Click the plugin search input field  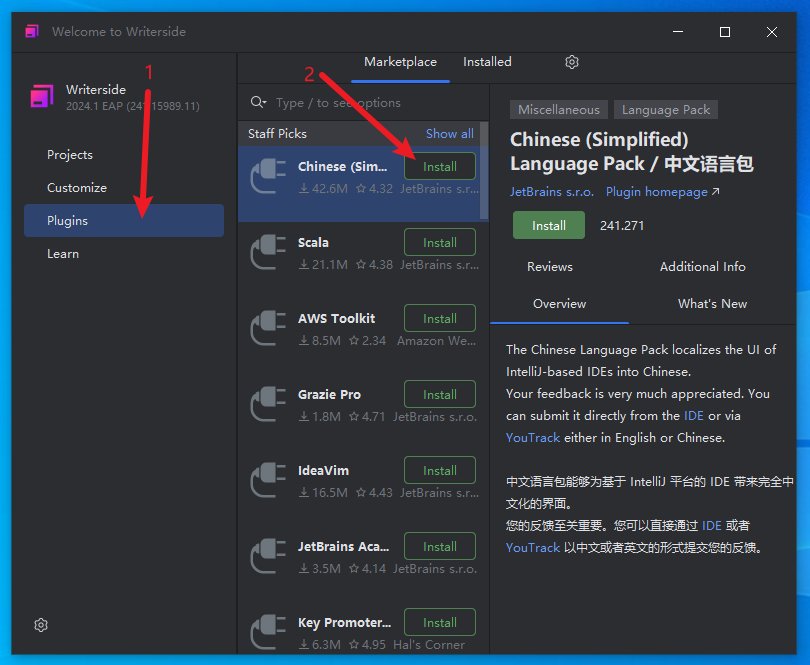pos(370,103)
